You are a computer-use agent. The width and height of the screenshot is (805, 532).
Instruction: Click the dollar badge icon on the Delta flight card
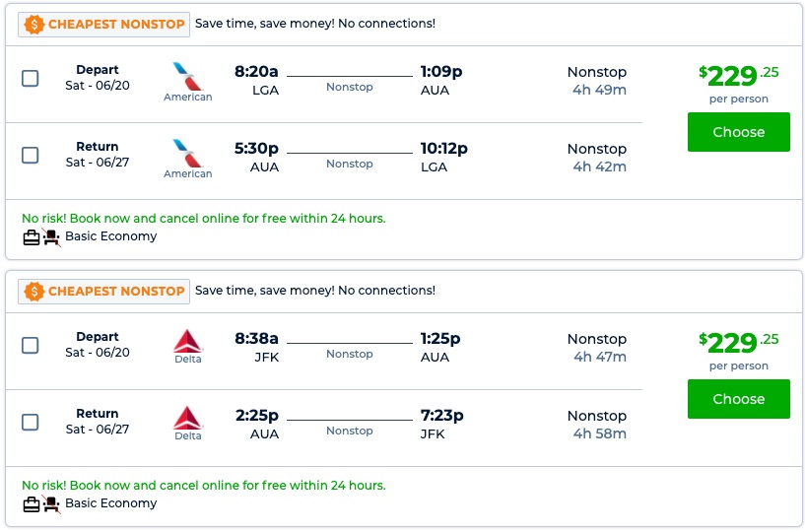(x=34, y=291)
